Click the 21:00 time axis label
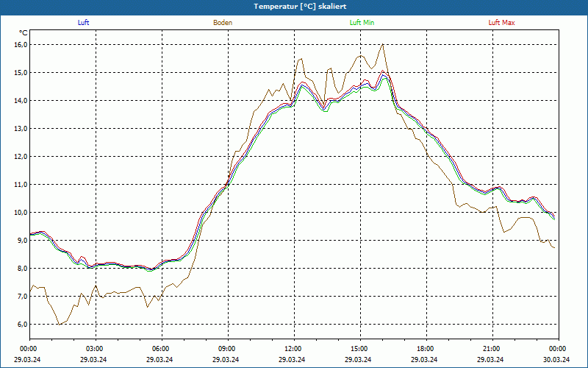 pos(492,349)
